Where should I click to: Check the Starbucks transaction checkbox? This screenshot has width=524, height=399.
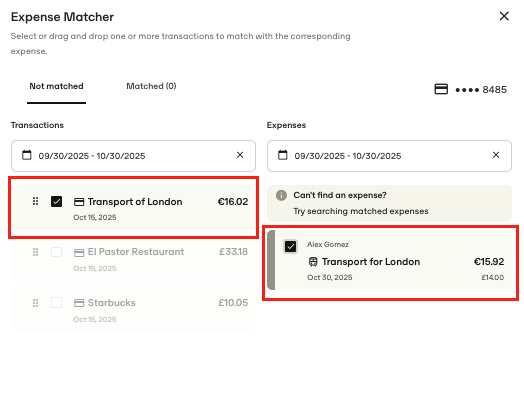point(56,303)
